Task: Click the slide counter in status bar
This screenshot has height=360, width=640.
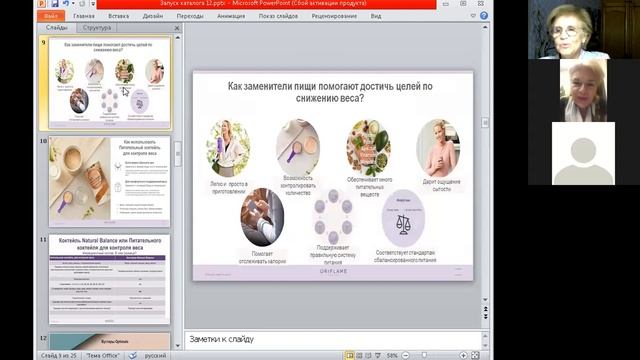Action: [x=58, y=356]
